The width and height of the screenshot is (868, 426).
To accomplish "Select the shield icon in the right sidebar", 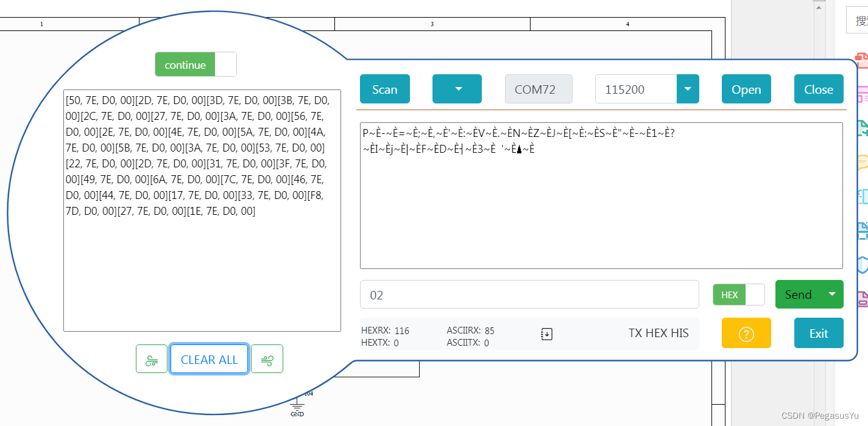I will coord(863,265).
